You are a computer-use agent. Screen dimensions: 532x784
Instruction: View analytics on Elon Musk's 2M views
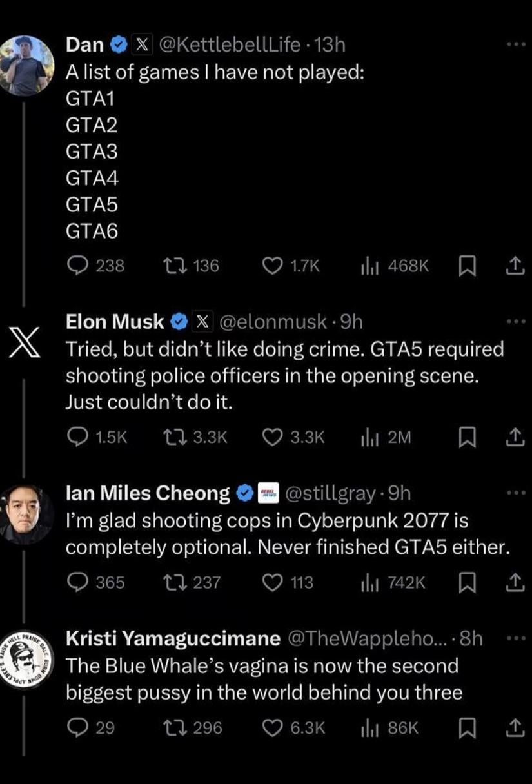pyautogui.click(x=369, y=437)
